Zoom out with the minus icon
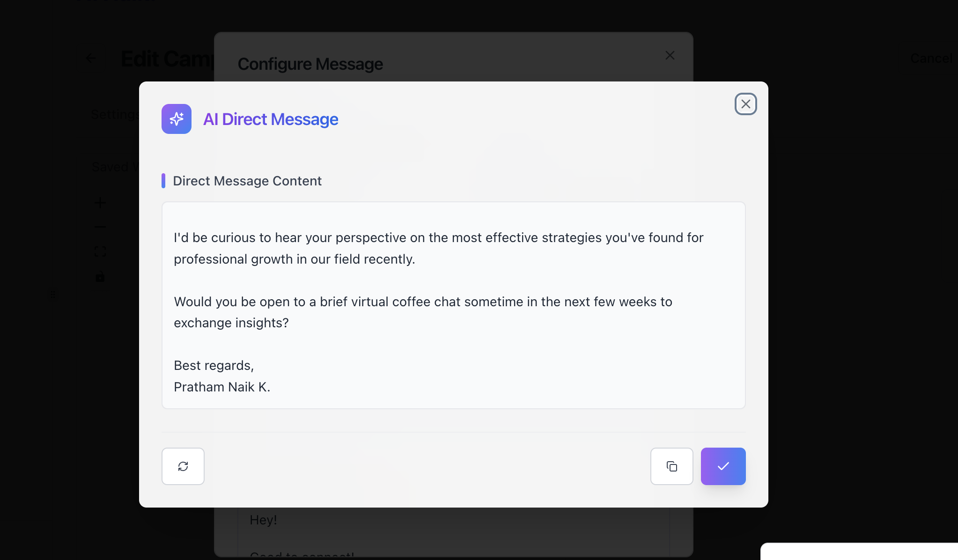The image size is (958, 560). (x=100, y=227)
